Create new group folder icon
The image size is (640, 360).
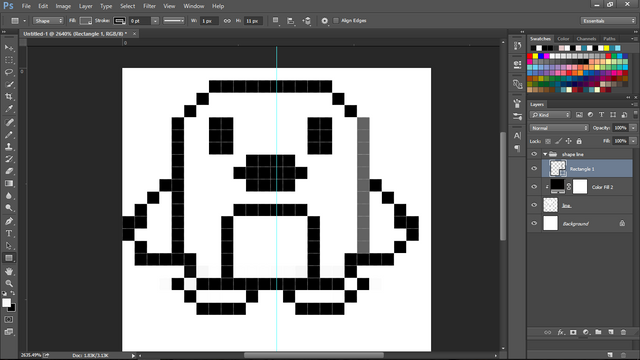pyautogui.click(x=598, y=332)
